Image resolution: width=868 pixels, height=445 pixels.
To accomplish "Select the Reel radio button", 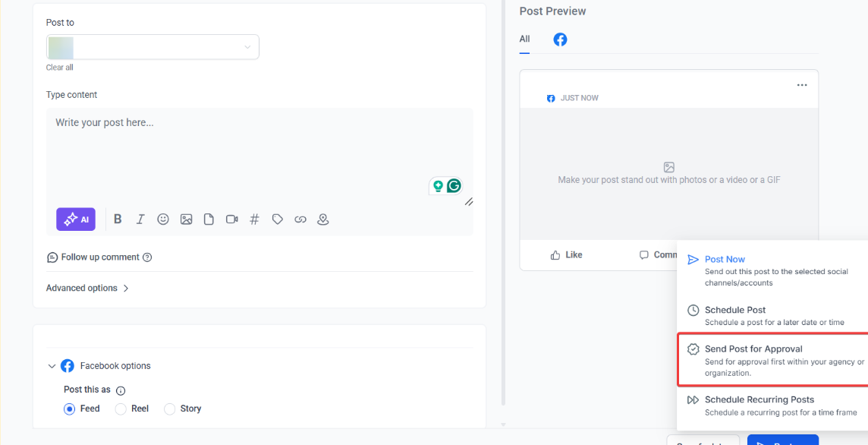I will pyautogui.click(x=121, y=409).
